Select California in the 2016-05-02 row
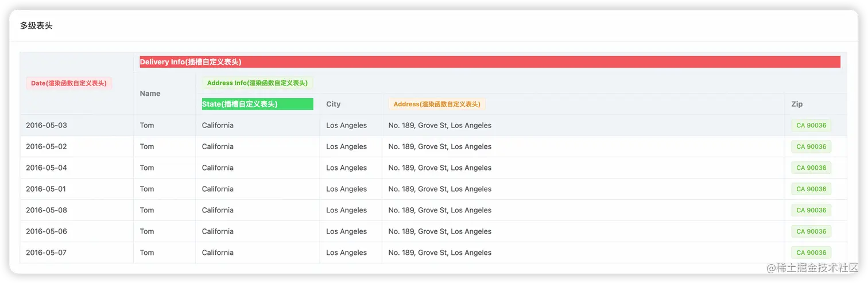Screen dimensions: 868x283 click(x=218, y=146)
